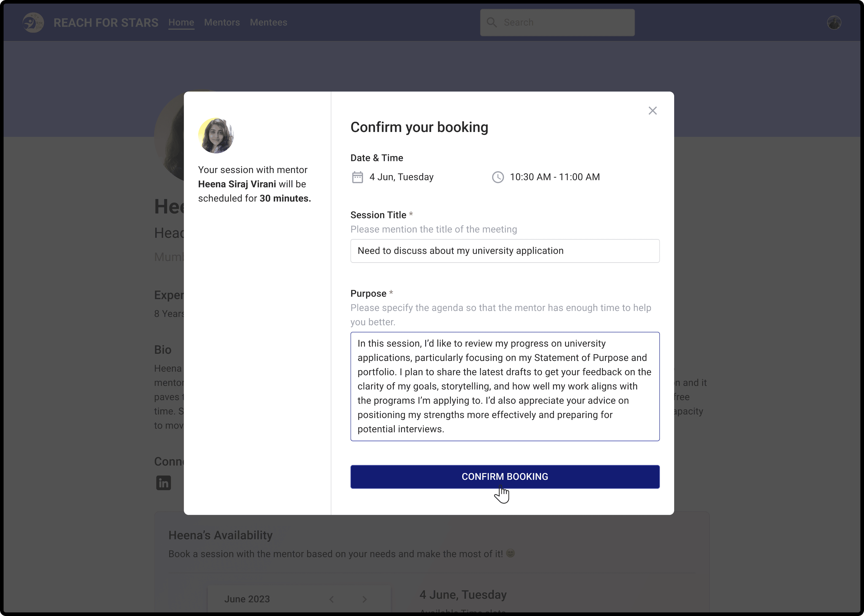This screenshot has width=864, height=616.
Task: Click the clock icon beside the time
Action: click(x=498, y=177)
